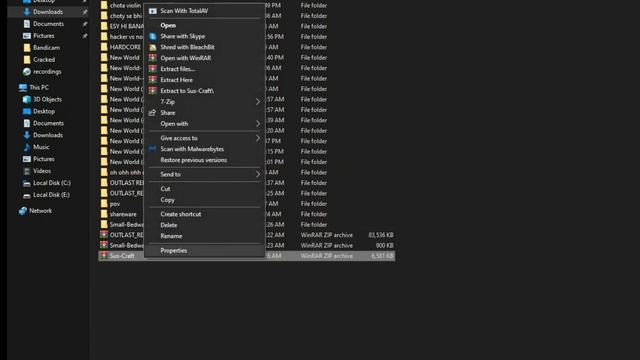
Task: Click the Bandicam folder icon in sidebar
Action: point(27,48)
